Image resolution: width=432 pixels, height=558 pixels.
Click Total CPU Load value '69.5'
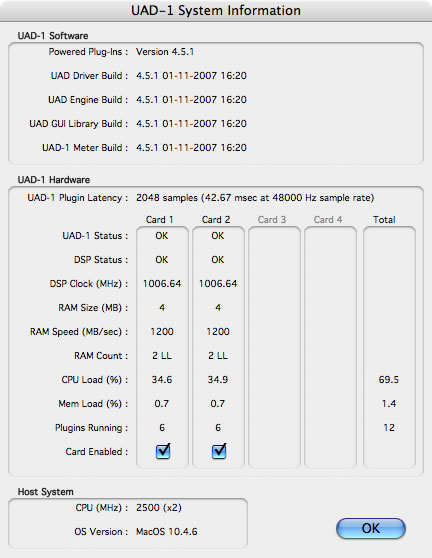point(389,380)
